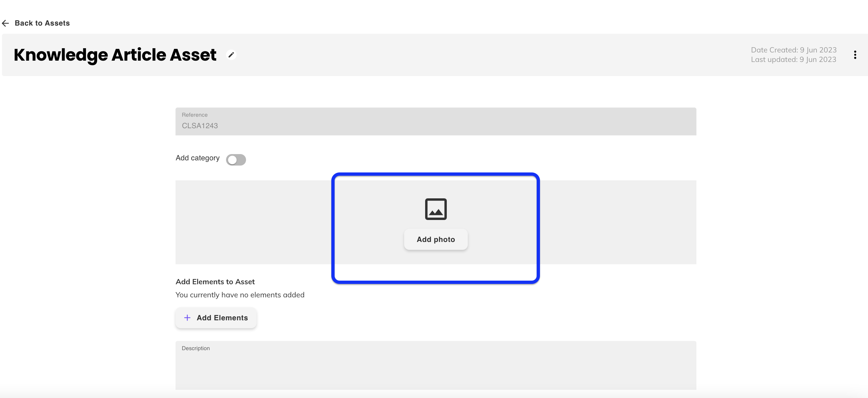
Task: Click 'You currently have no elements added' text
Action: (240, 295)
